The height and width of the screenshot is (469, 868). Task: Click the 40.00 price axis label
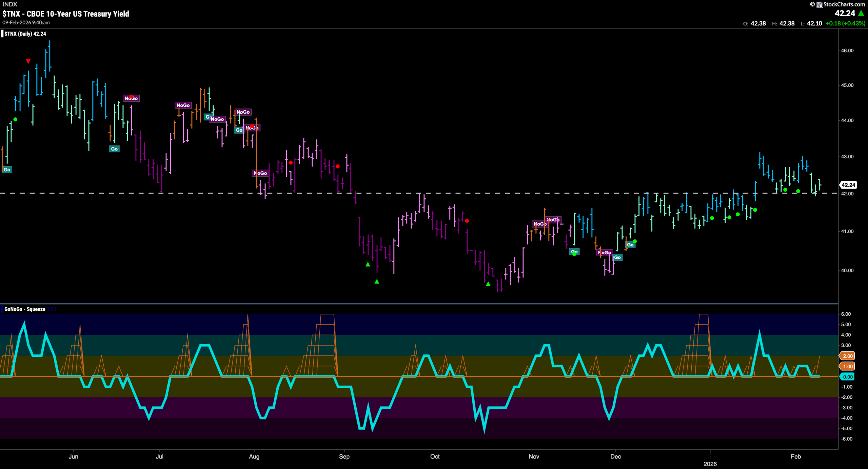coord(847,270)
